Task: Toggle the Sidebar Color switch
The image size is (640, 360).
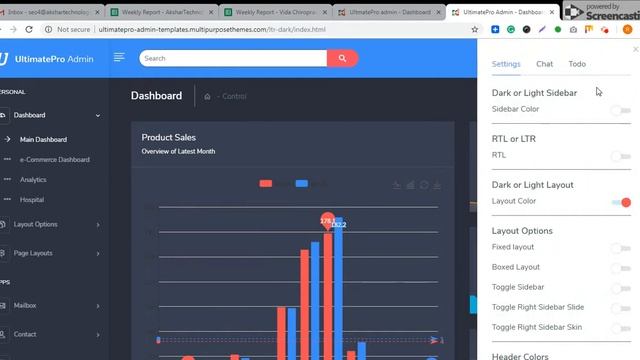Action: tap(621, 110)
